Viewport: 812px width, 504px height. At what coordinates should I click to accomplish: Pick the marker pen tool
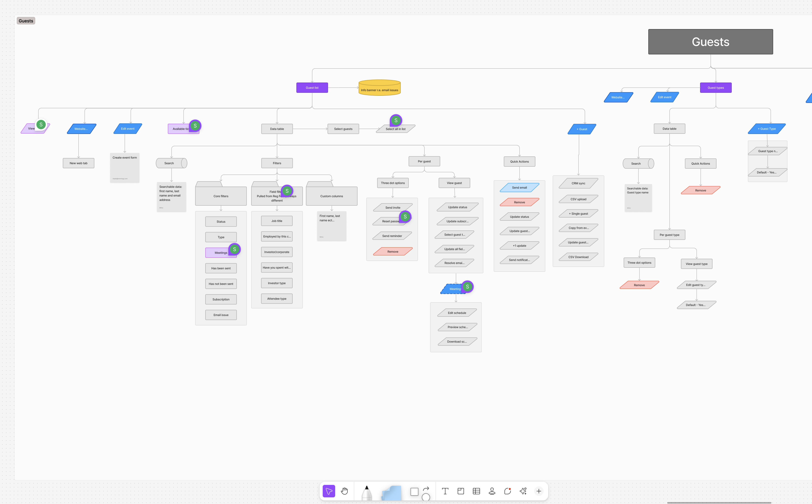[x=366, y=493]
